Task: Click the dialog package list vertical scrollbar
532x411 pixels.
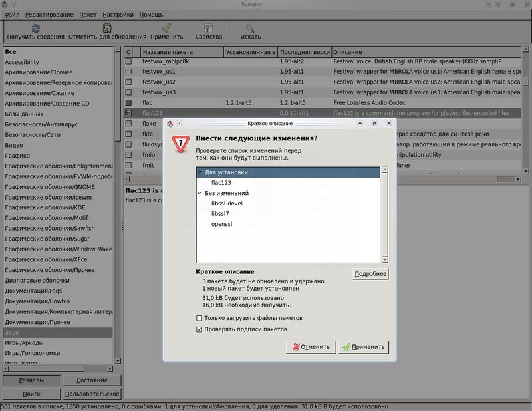Action: point(385,215)
